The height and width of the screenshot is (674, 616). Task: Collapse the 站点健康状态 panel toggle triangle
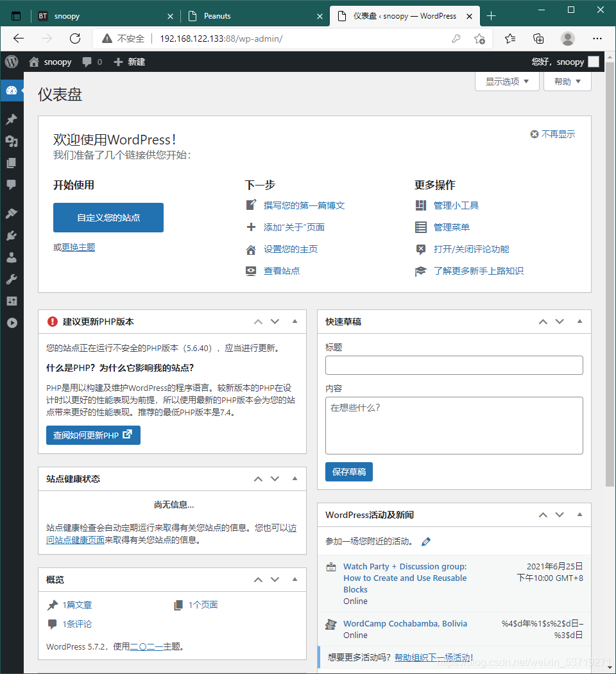tap(295, 478)
